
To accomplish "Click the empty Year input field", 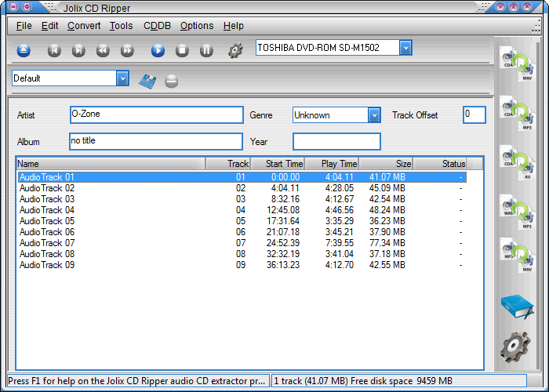I will click(x=336, y=141).
